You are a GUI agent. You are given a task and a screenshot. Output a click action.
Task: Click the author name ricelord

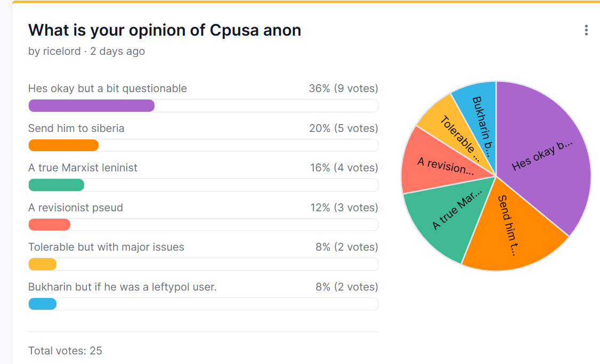coord(62,51)
